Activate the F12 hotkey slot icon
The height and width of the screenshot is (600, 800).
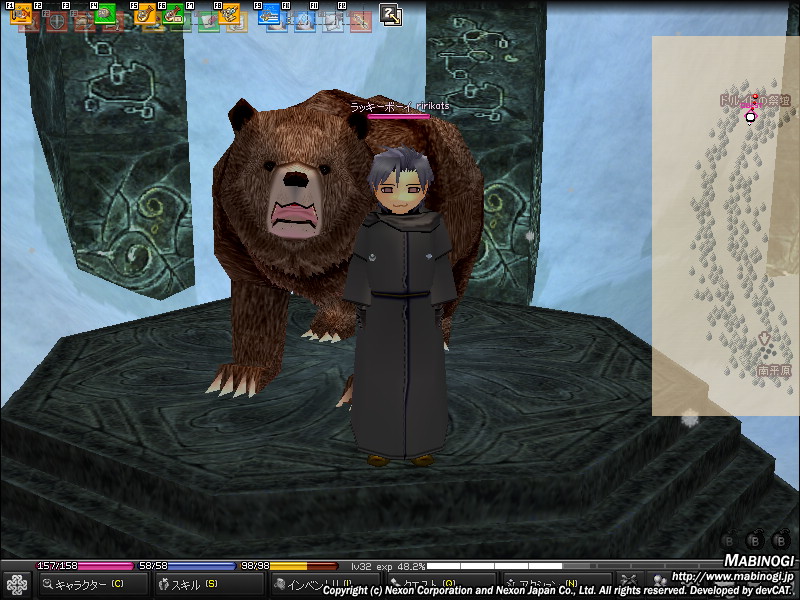(361, 21)
